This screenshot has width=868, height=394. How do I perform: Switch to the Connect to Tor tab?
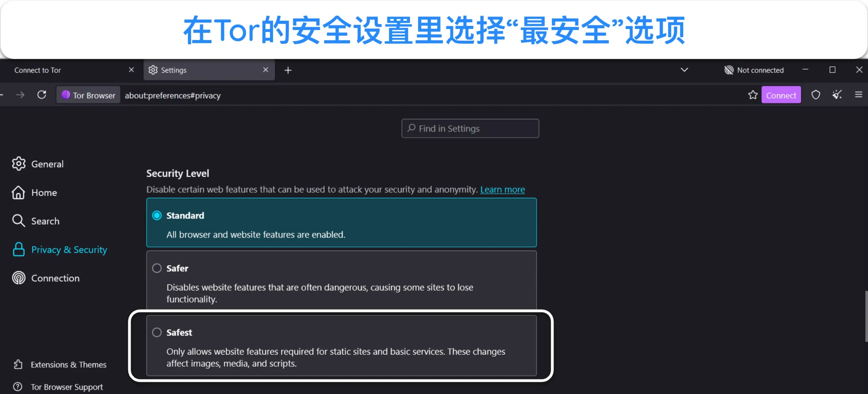click(71, 70)
